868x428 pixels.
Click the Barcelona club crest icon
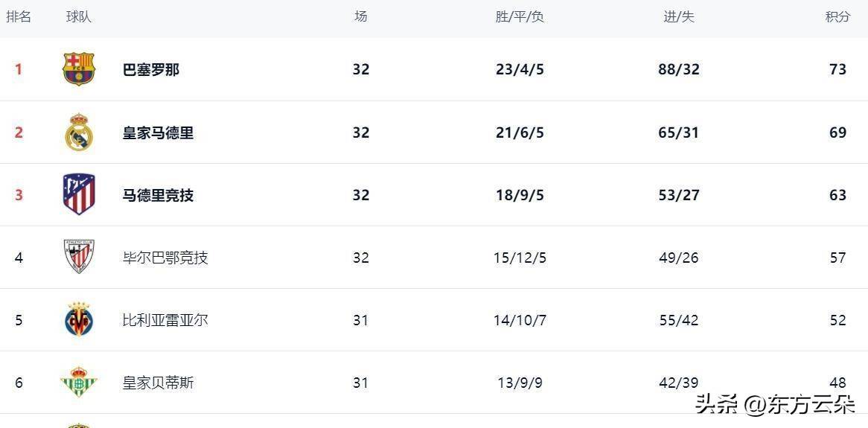[x=79, y=69]
